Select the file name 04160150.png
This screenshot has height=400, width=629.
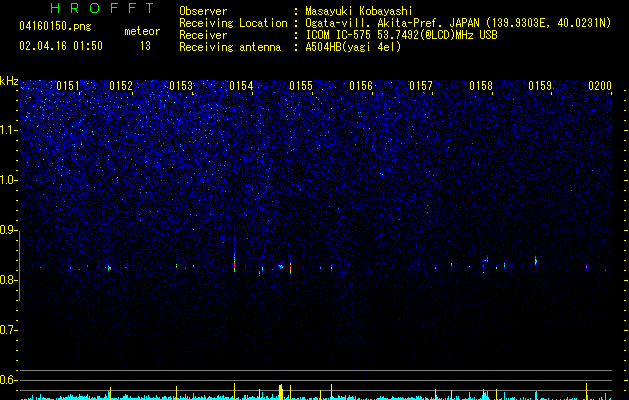coord(55,27)
